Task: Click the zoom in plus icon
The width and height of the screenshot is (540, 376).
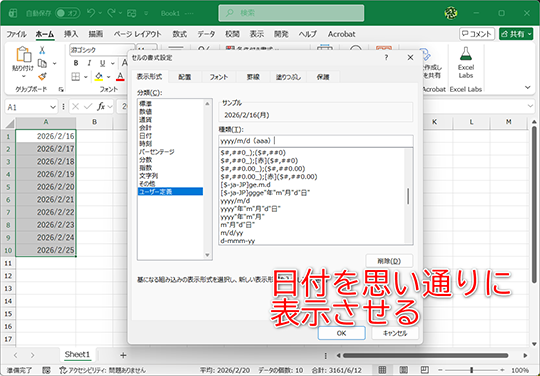Action: click(502, 370)
